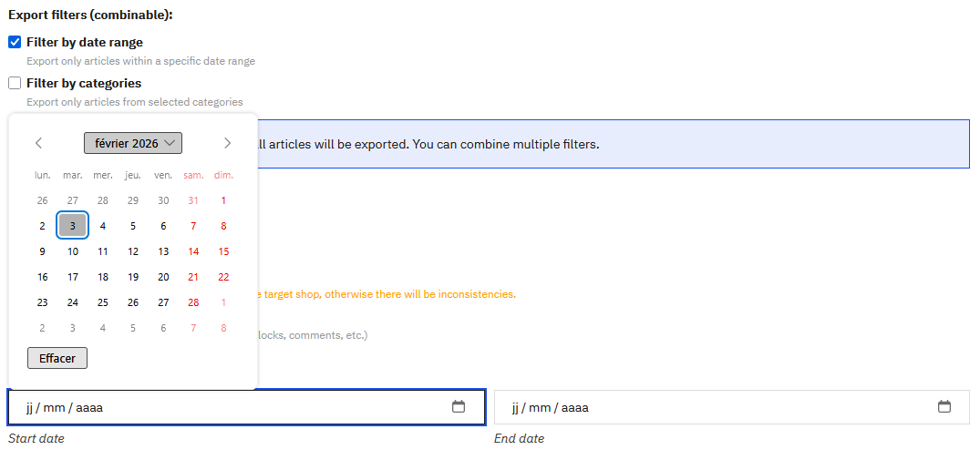Choose February 28 in the calendar

(x=193, y=302)
